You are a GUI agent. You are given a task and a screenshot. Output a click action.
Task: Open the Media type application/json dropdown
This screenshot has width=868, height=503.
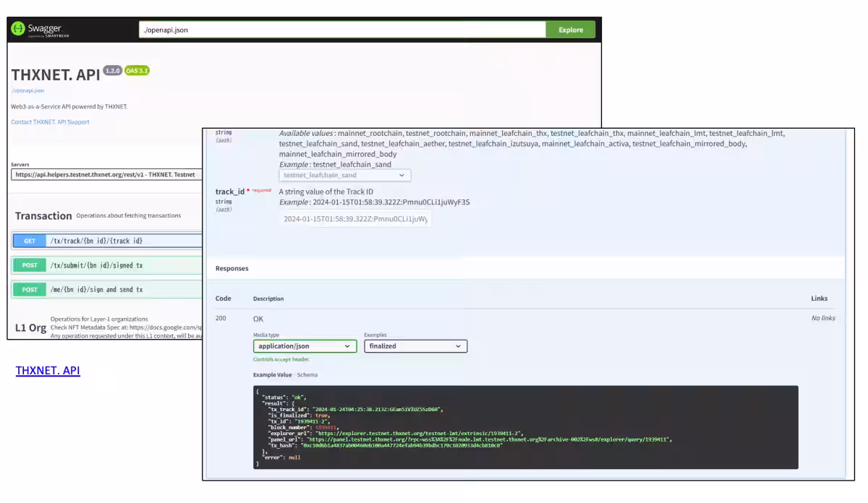coord(305,346)
